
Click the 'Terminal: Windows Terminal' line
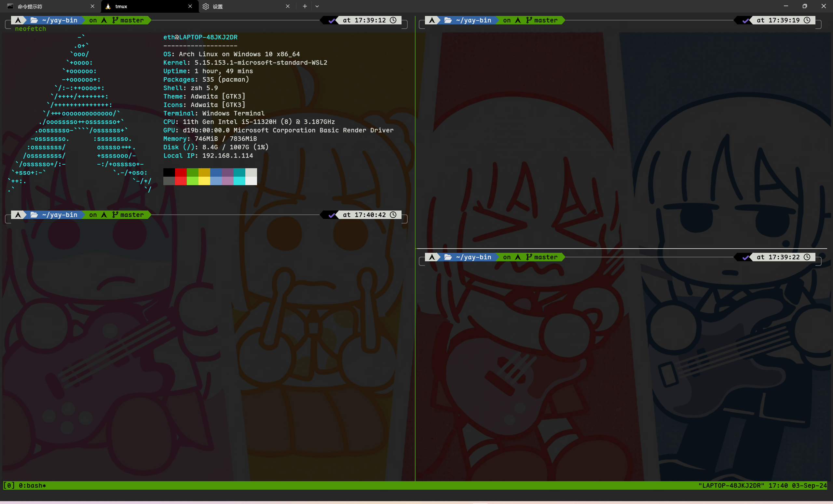214,113
